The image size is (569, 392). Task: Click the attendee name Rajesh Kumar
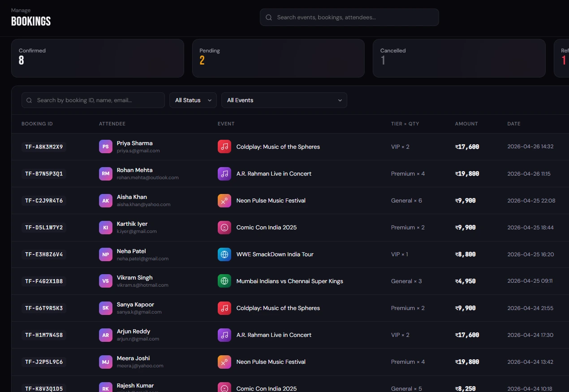click(135, 385)
